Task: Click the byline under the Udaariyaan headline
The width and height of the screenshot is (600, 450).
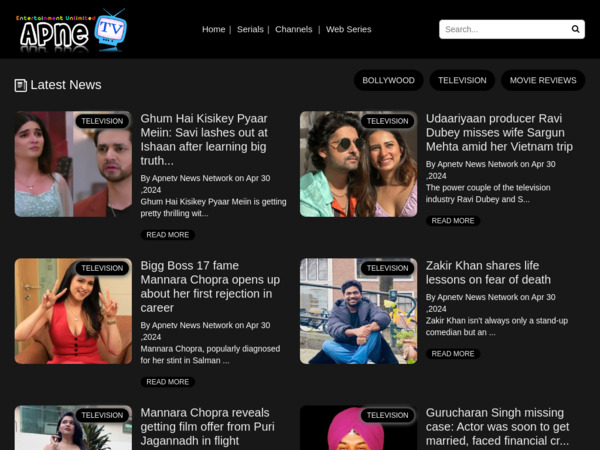Action: (491, 170)
